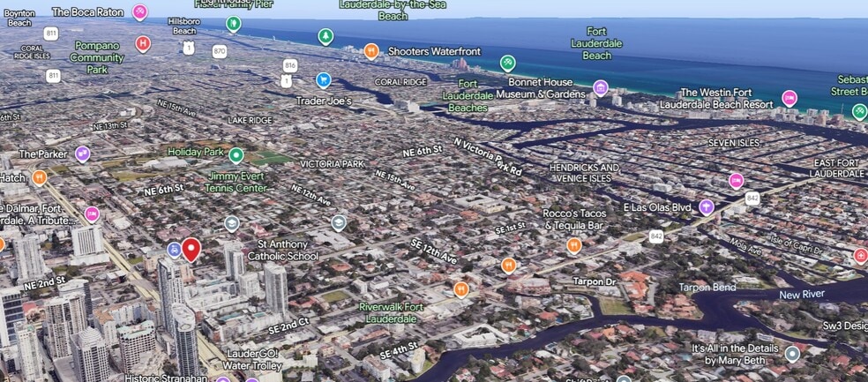Click the red location pin marker
The height and width of the screenshot is (382, 868).
coord(191,249)
